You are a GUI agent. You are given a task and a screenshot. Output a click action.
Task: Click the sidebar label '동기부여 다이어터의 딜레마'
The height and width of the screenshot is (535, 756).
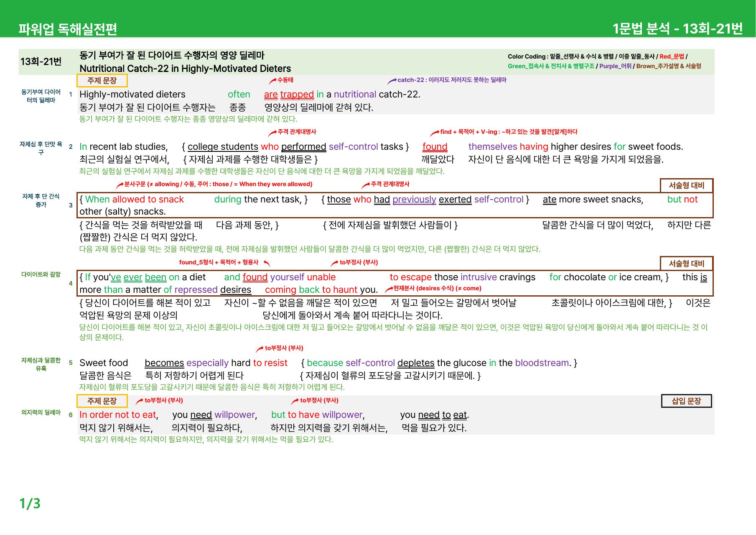41,96
